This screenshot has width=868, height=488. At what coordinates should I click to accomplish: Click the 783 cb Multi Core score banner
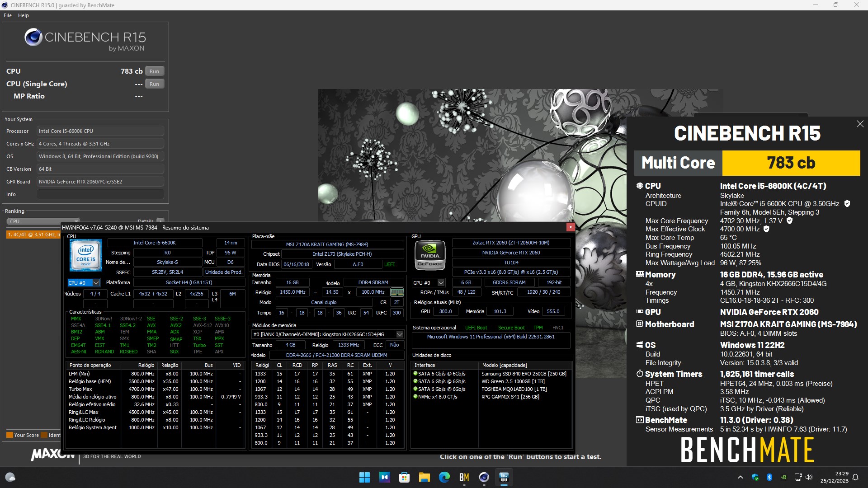pyautogui.click(x=791, y=163)
